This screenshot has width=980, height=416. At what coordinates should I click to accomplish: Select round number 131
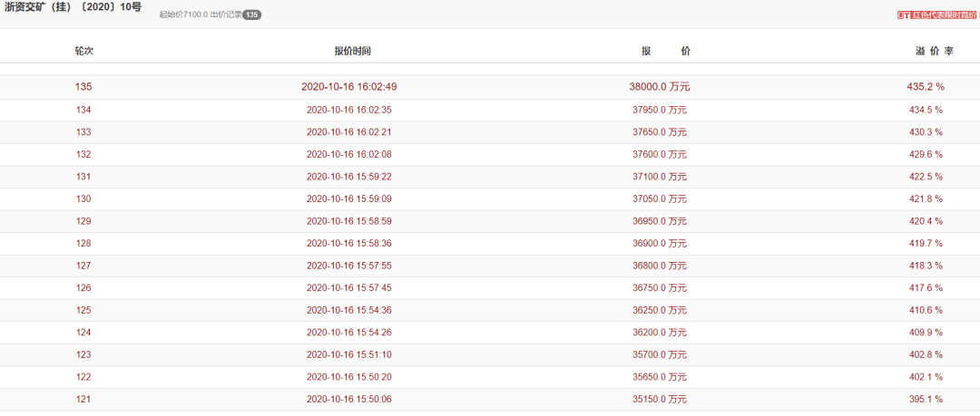[x=83, y=177]
